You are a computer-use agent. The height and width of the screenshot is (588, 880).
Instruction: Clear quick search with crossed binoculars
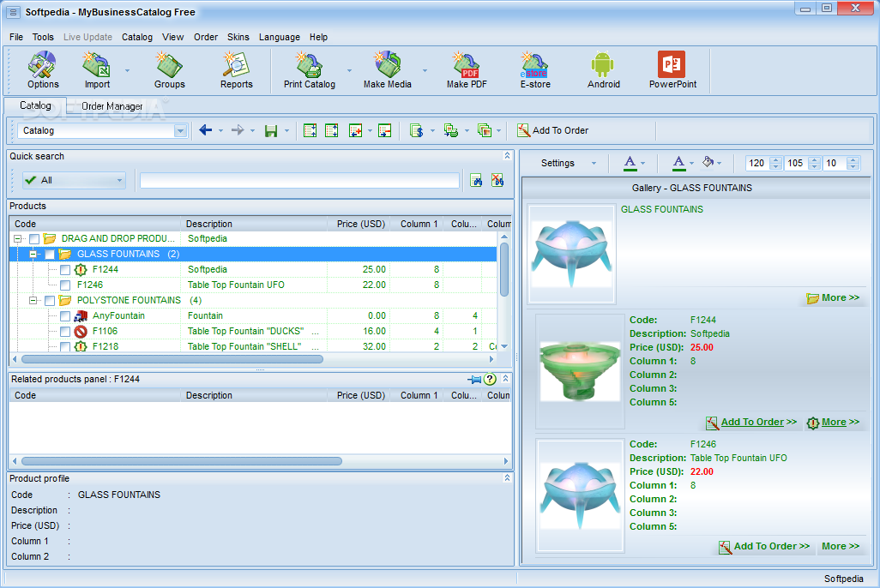(497, 180)
